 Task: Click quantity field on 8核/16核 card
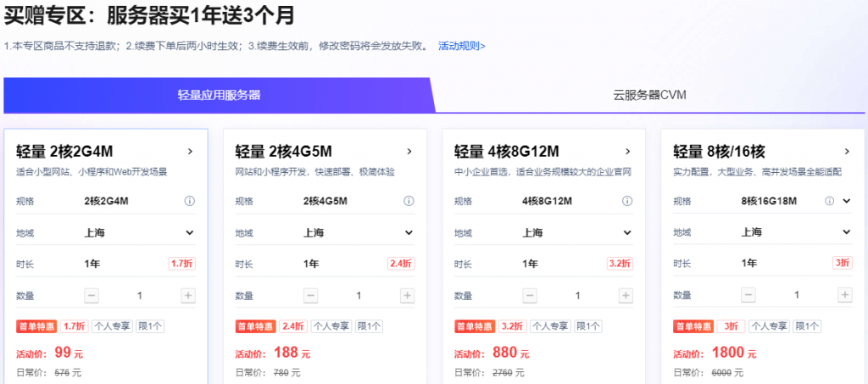797,295
